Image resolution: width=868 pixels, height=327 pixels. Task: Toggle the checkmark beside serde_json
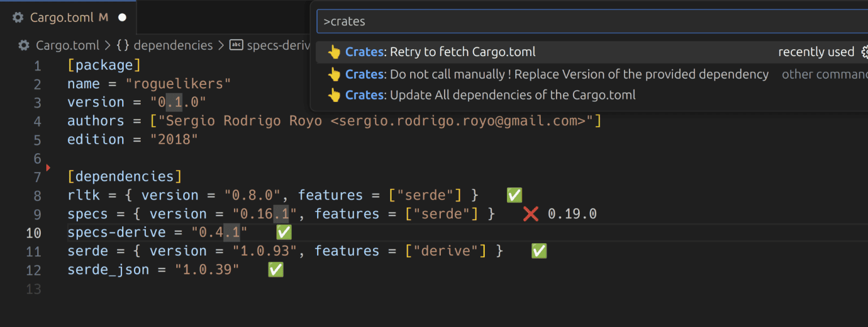(x=275, y=269)
